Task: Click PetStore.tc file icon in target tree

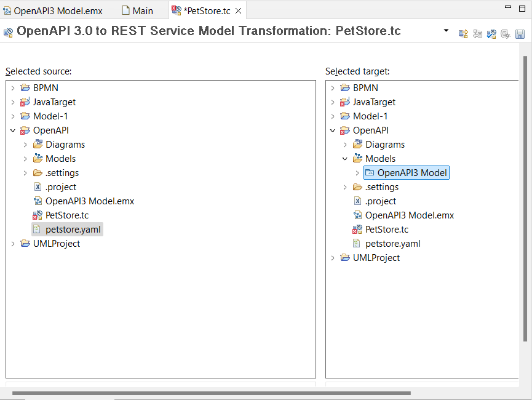Action: click(x=357, y=230)
